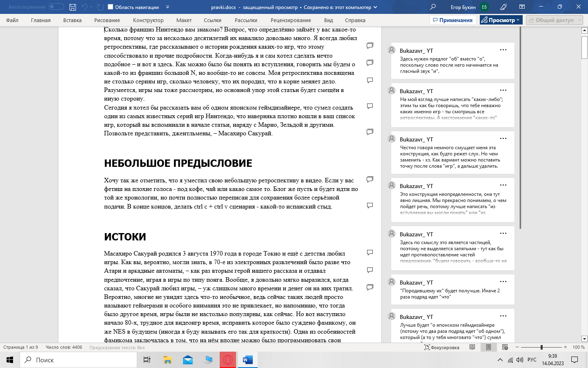Open notifications center icon
This screenshot has width=588, height=368.
[575, 360]
